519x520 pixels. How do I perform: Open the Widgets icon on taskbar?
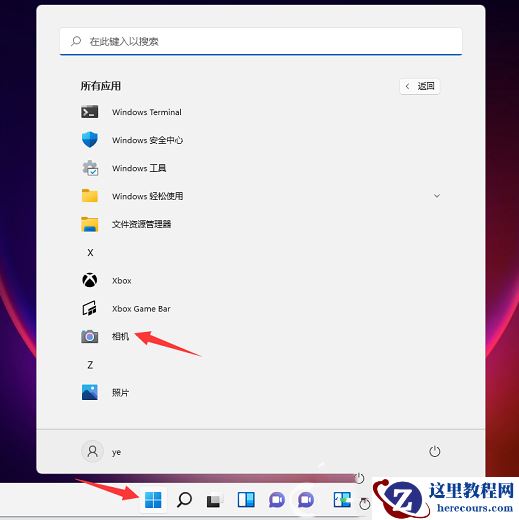click(246, 500)
